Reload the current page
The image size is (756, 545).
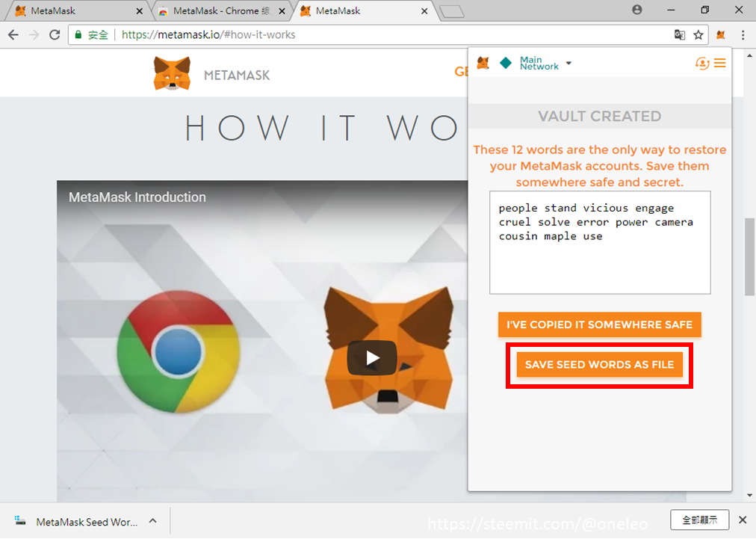(55, 34)
